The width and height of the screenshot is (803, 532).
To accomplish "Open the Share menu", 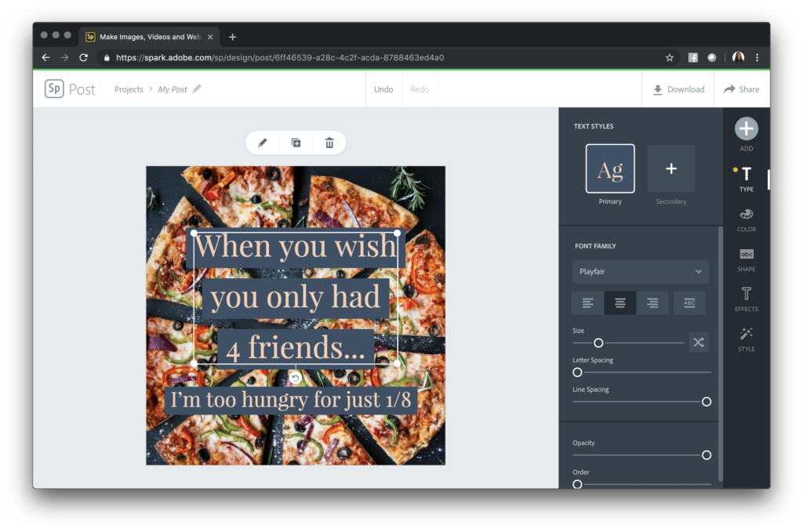I will pyautogui.click(x=741, y=89).
